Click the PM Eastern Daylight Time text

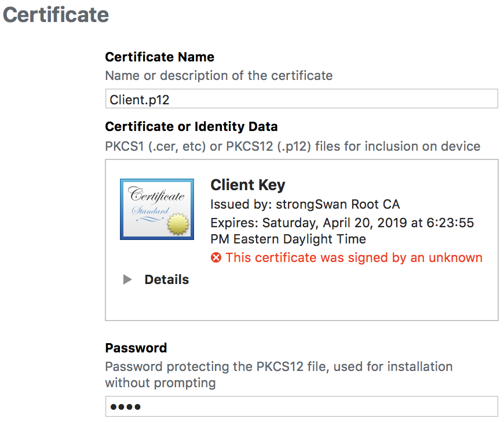pos(288,239)
